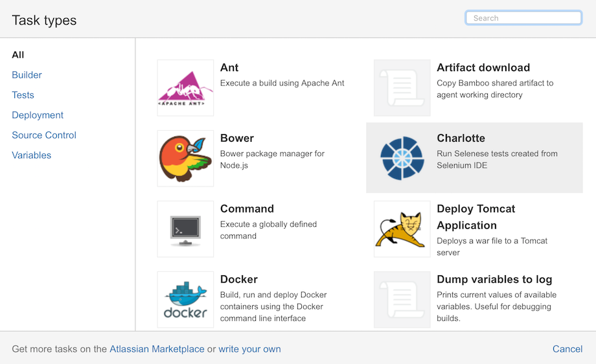Click the Bower task title

coord(237,139)
